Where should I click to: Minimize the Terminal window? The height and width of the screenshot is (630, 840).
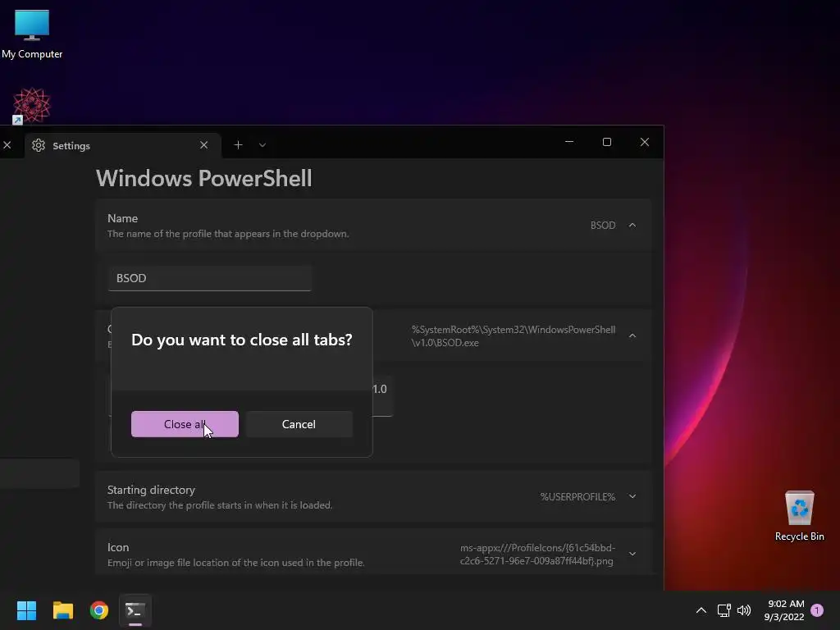(569, 142)
